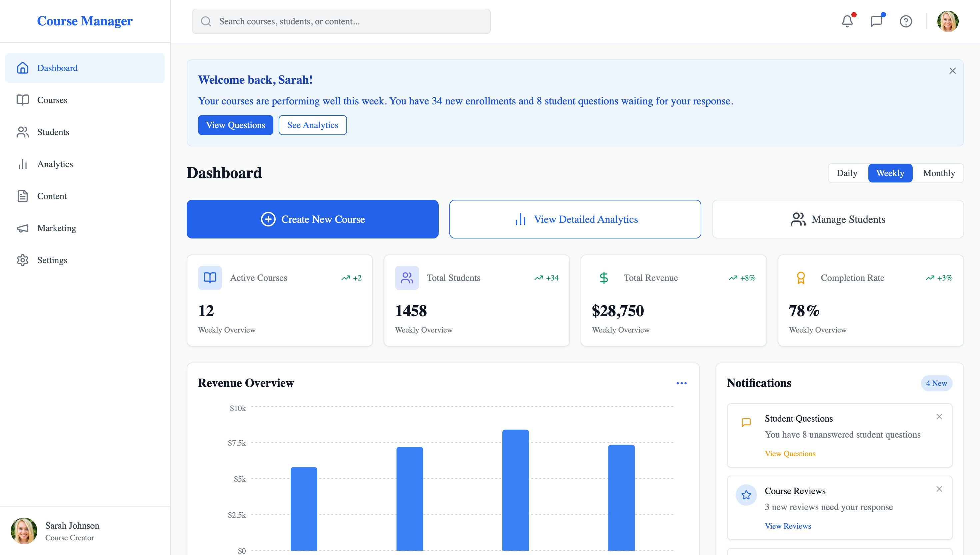Click the Total Students people icon
Viewport: 980px width, 555px height.
pyautogui.click(x=407, y=277)
